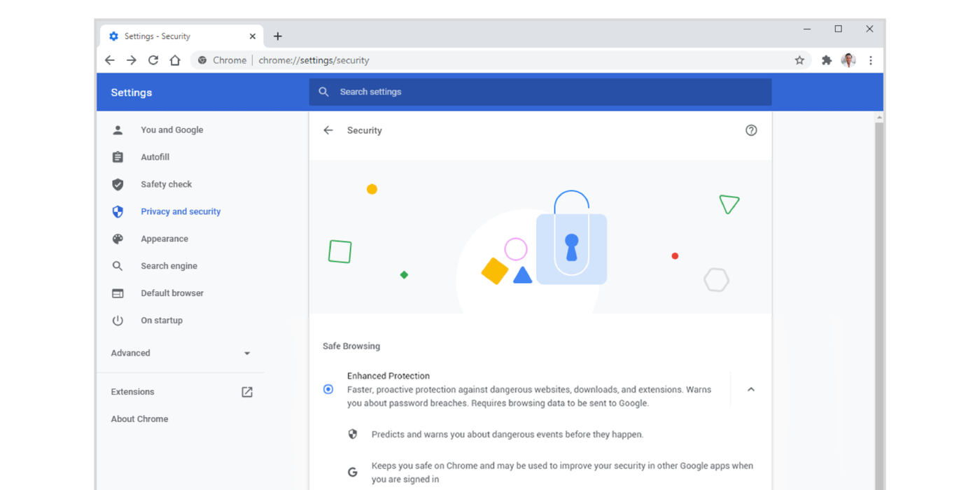Click the Appearance palette icon
Image resolution: width=980 pixels, height=490 pixels.
[118, 238]
